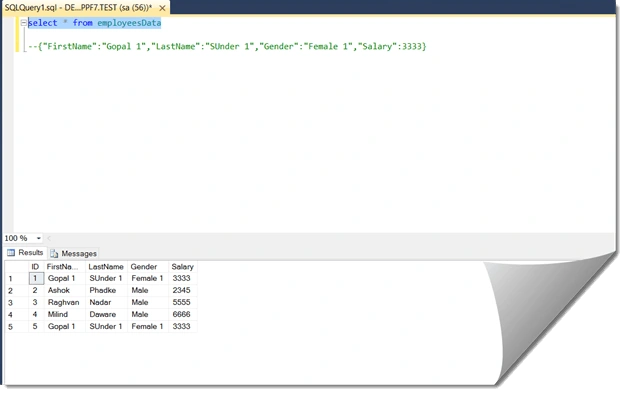This screenshot has height=393, width=624.
Task: Click Gender cell in Milind's row
Action: [148, 314]
